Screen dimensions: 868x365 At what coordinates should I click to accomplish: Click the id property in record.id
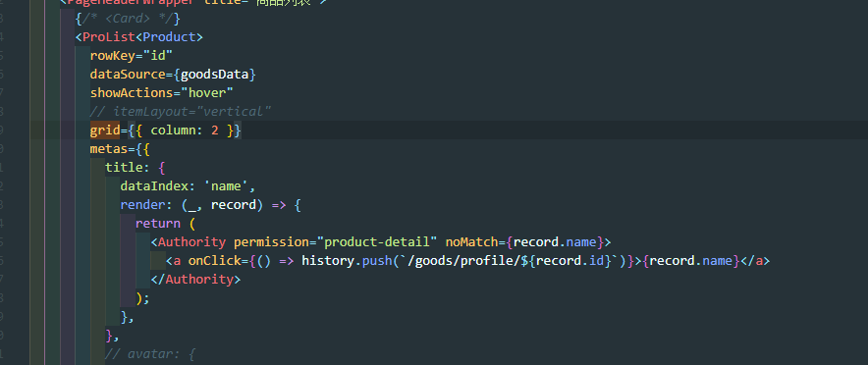[596, 260]
